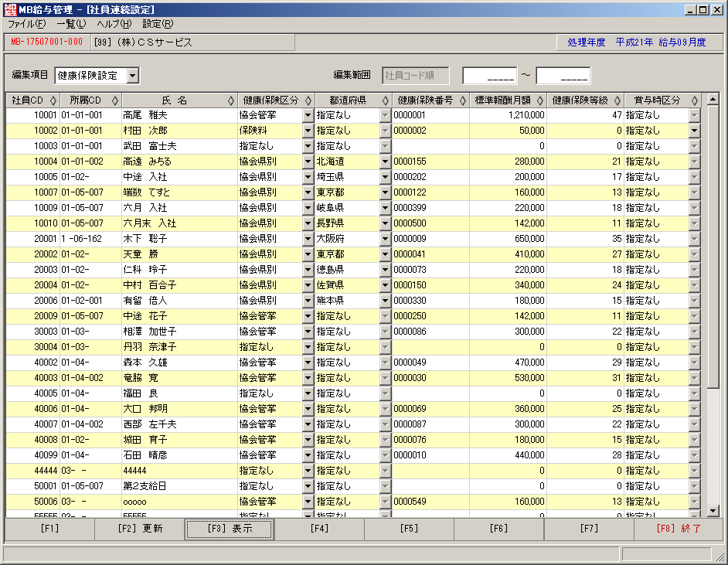Open the 一覧(L) menu
Image resolution: width=728 pixels, height=565 pixels.
[71, 24]
